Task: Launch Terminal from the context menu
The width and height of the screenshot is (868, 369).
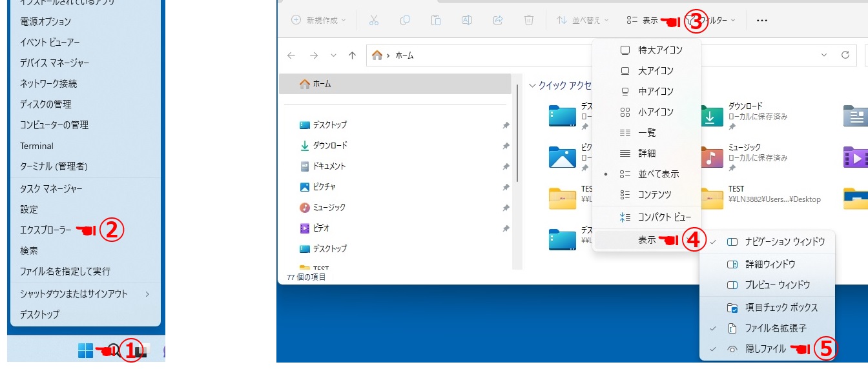Action: tap(37, 146)
